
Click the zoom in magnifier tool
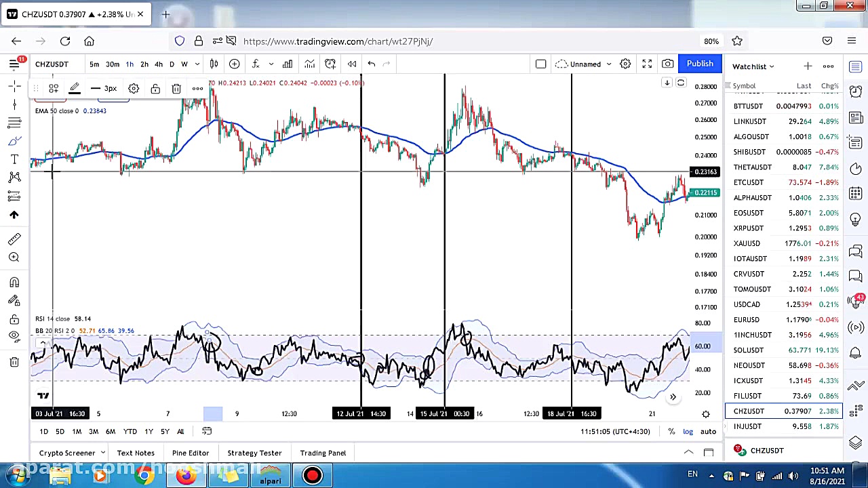point(14,258)
